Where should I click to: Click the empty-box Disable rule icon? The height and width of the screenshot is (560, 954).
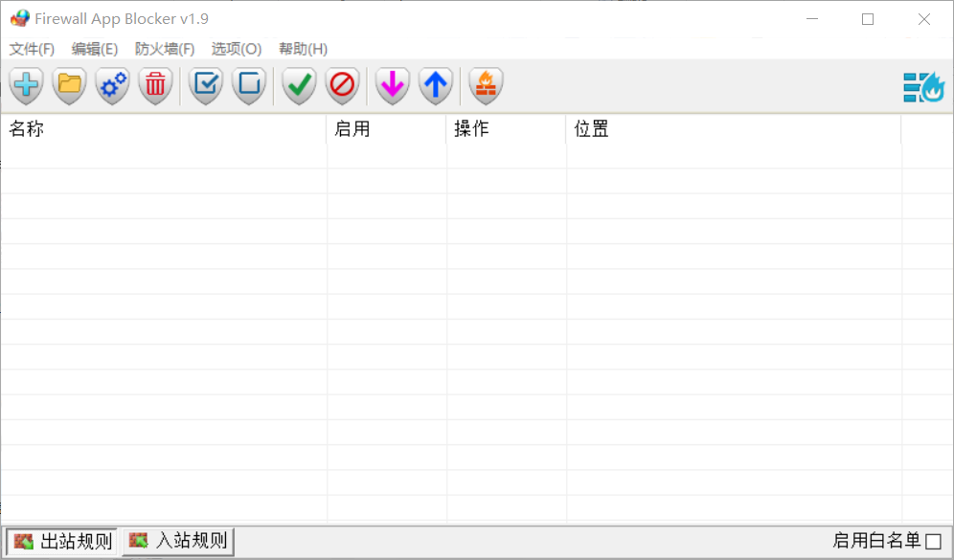click(x=249, y=86)
